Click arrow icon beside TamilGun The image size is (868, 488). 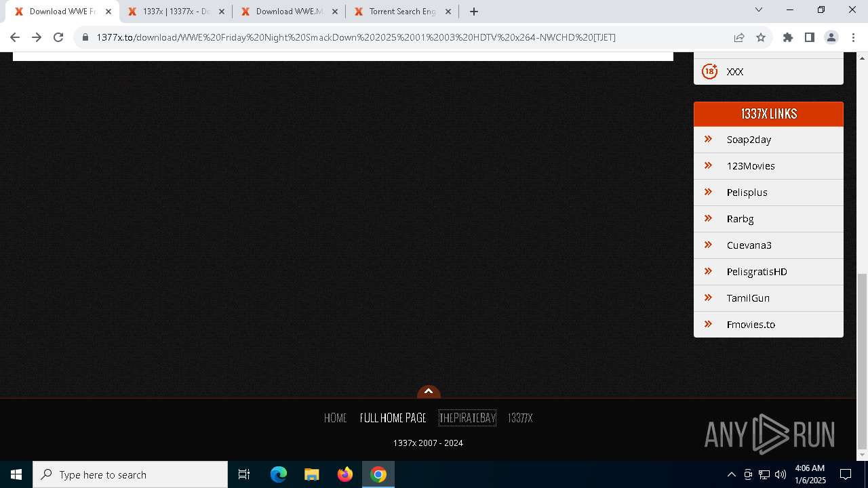click(x=708, y=298)
